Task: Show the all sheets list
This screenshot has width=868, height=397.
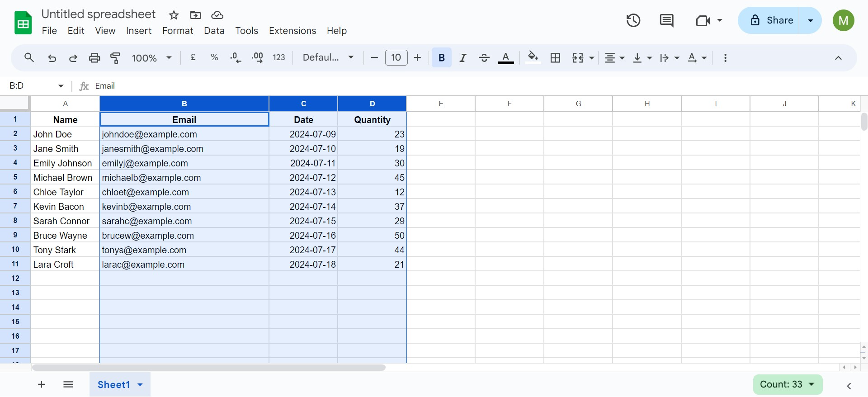Action: coord(68,384)
